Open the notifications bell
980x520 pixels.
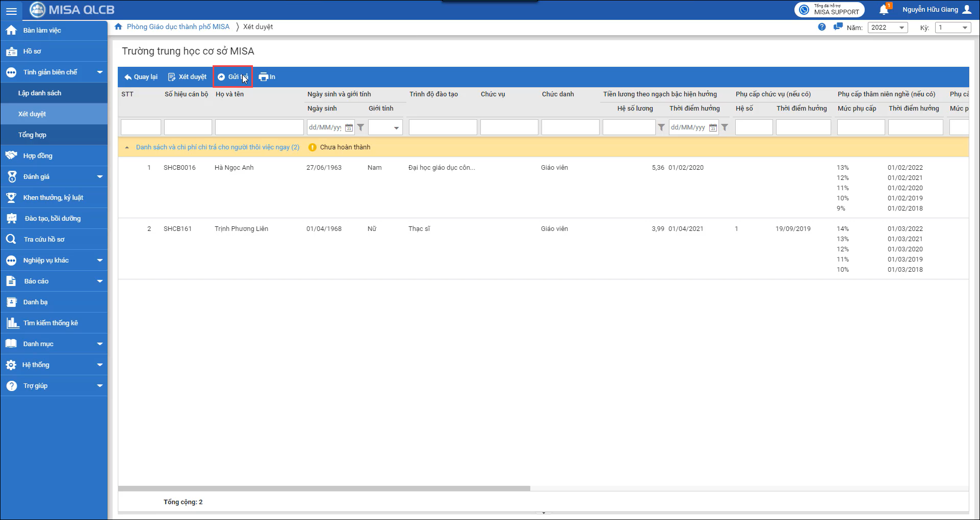pyautogui.click(x=884, y=10)
